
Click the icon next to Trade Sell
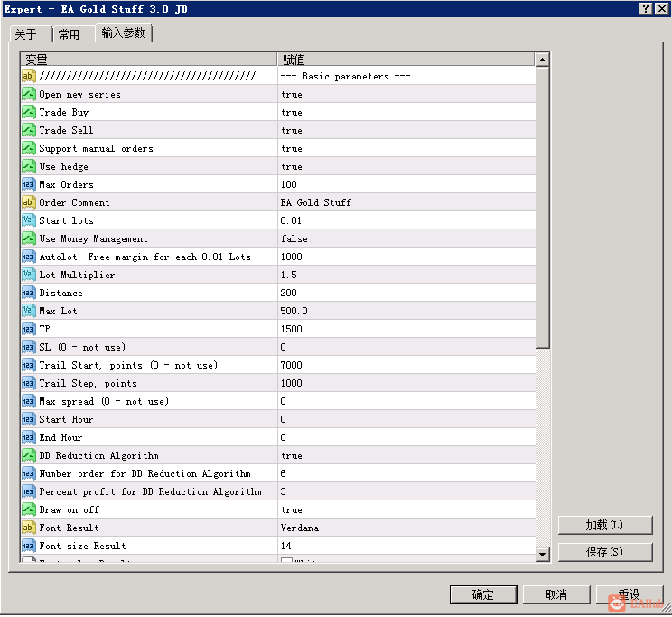(x=29, y=130)
